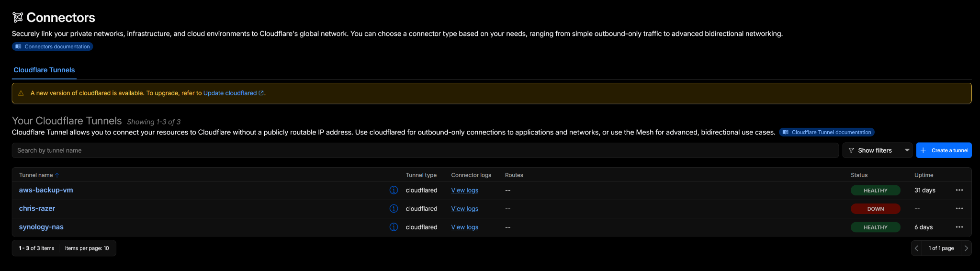The width and height of the screenshot is (980, 271).
Task: Click the sort arrow beside Tunnel name
Action: pyautogui.click(x=57, y=175)
